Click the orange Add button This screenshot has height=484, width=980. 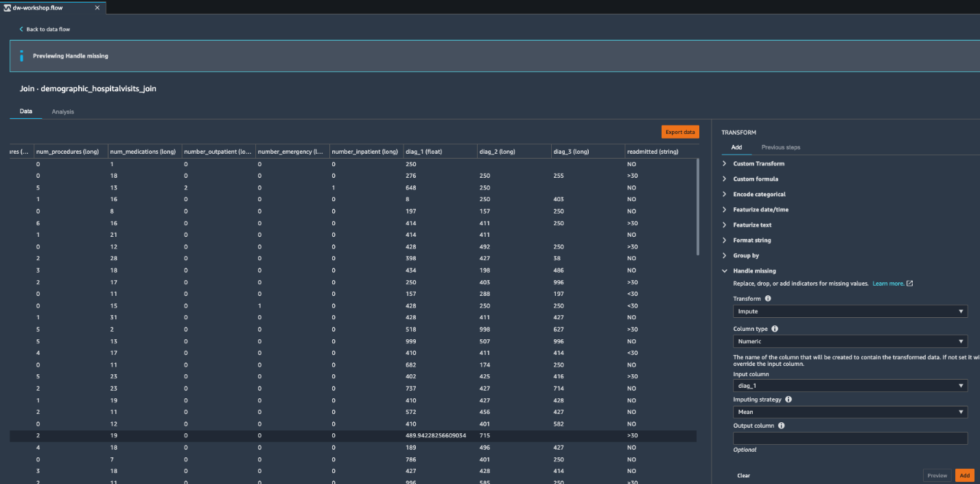click(x=965, y=475)
